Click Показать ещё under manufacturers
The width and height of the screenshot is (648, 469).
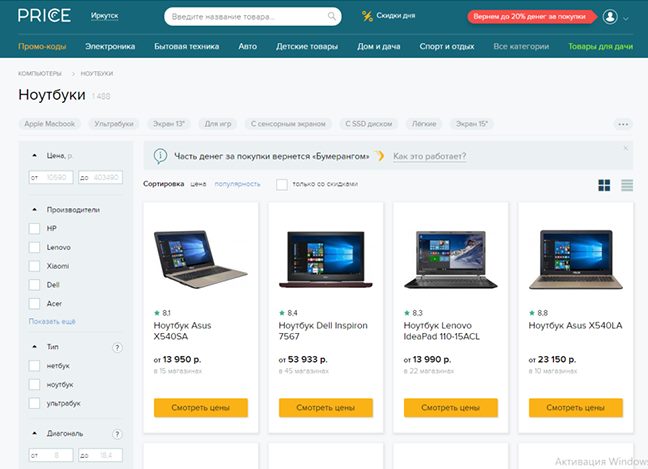pyautogui.click(x=52, y=321)
